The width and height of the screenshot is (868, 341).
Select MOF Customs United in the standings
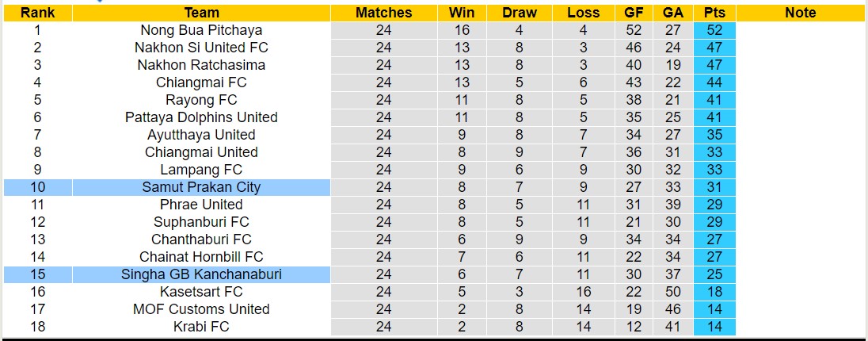201,309
